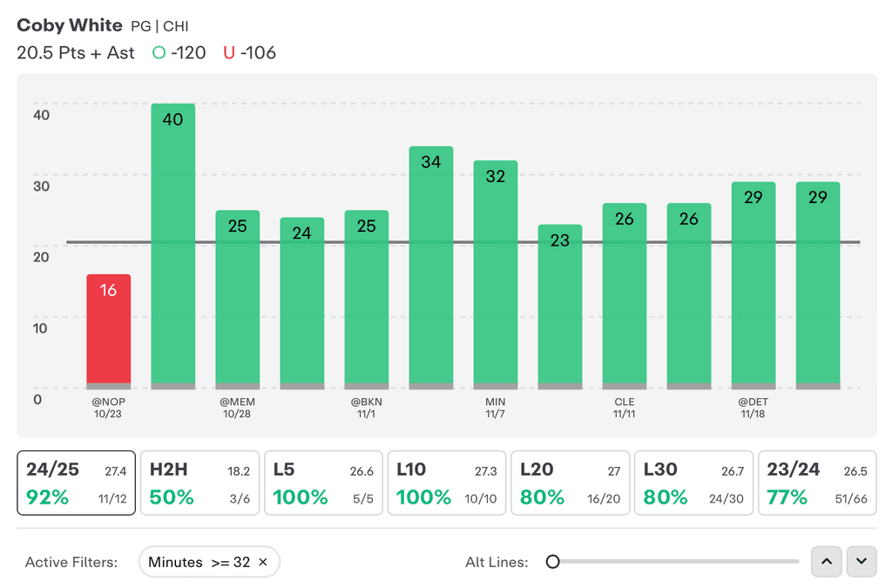Image resolution: width=892 pixels, height=588 pixels.
Task: Switch to the 23/24 season tab
Action: pyautogui.click(x=817, y=483)
